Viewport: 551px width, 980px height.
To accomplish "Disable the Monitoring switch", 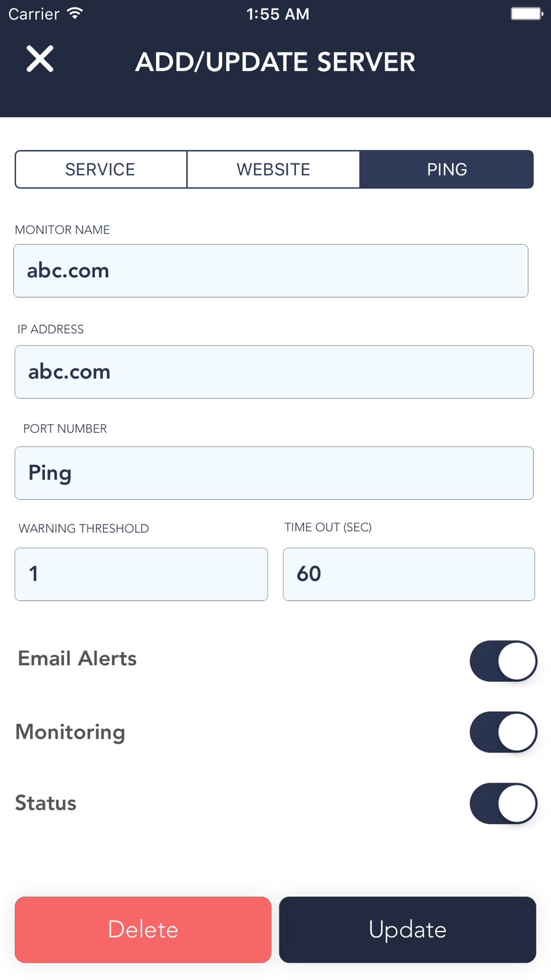I will coord(503,732).
